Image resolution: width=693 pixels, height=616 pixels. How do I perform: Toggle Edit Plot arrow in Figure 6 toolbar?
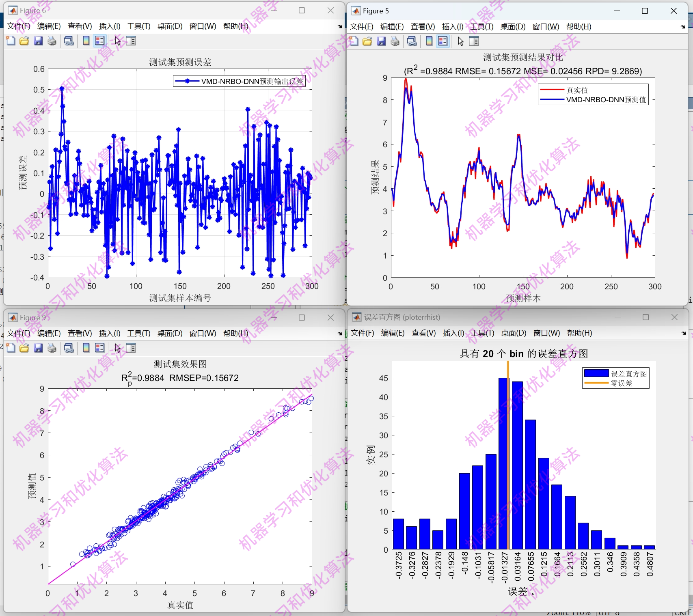pos(117,41)
